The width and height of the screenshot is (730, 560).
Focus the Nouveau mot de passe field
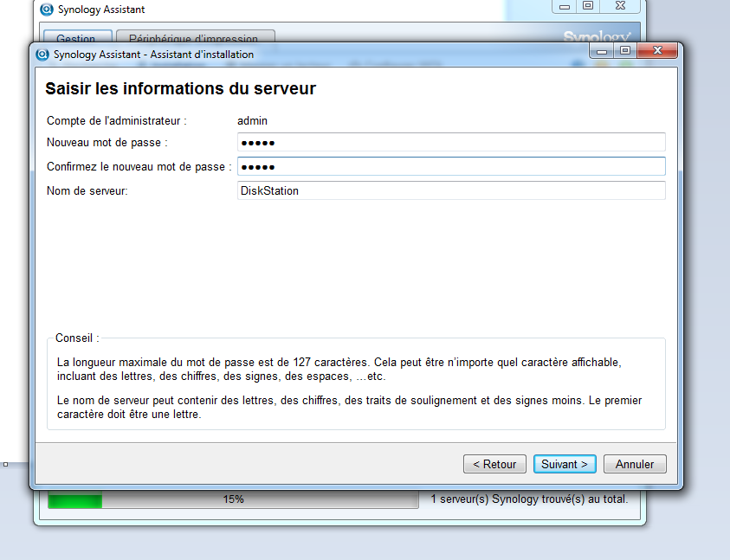pos(451,142)
